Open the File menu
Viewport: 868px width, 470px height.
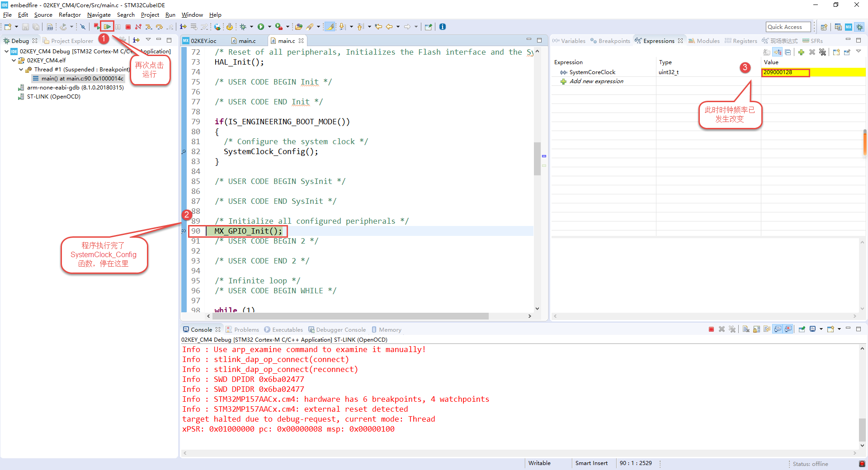[7, 14]
